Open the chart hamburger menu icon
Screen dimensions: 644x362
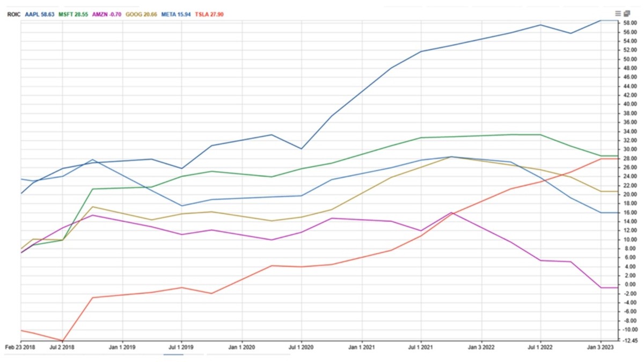tap(618, 13)
